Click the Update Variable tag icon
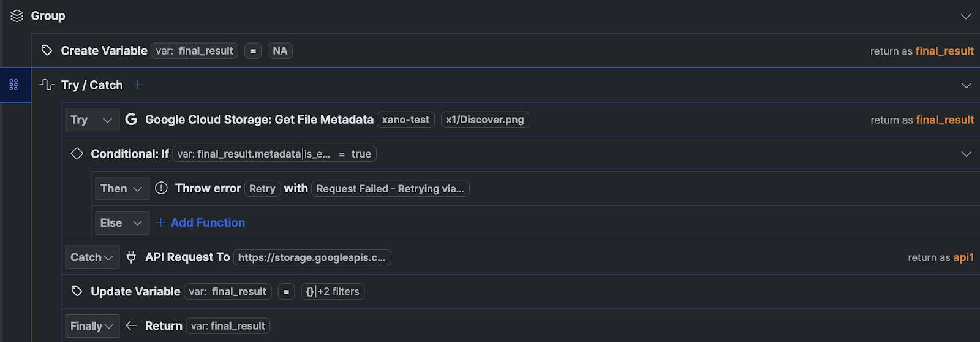The image size is (980, 342). tap(77, 291)
